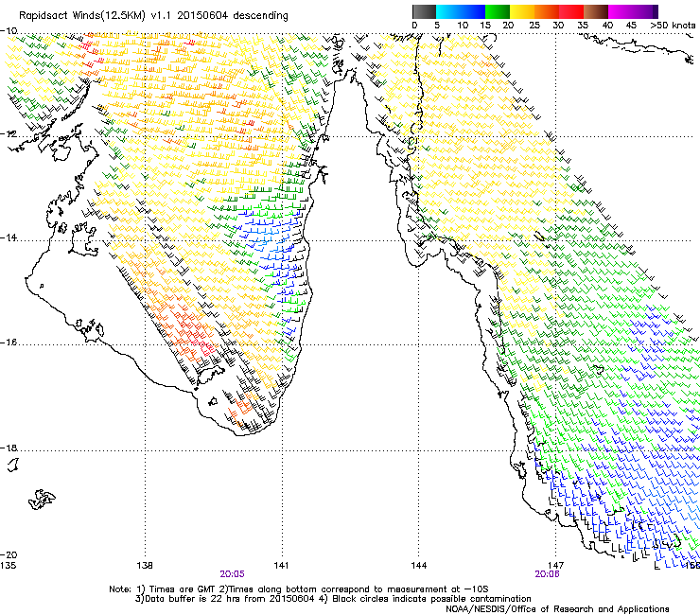Click the '135' longitude axis label
The image size is (700, 615).
(x=8, y=566)
